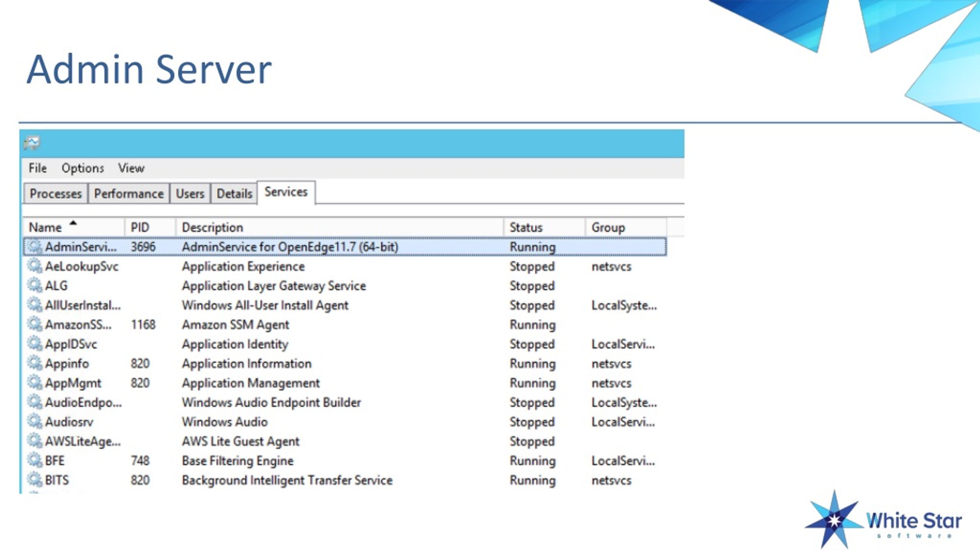Sort by the Group column header
This screenshot has height=551, width=980.
tap(626, 227)
